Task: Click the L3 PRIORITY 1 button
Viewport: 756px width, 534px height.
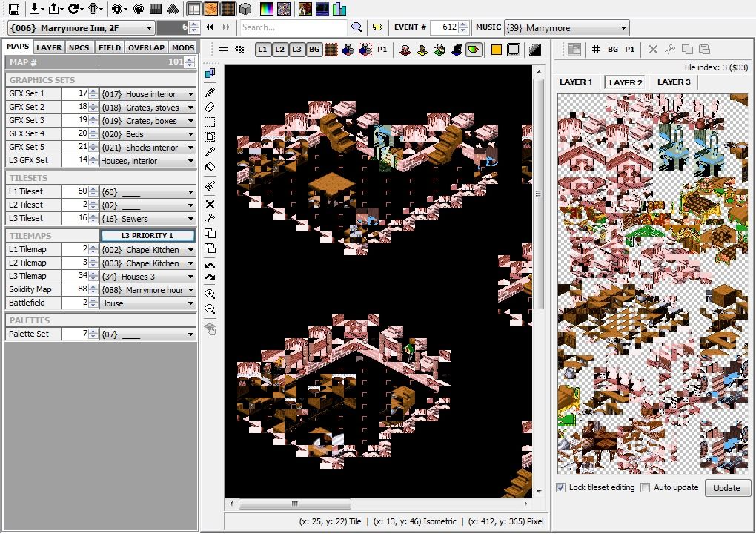Action: [147, 236]
